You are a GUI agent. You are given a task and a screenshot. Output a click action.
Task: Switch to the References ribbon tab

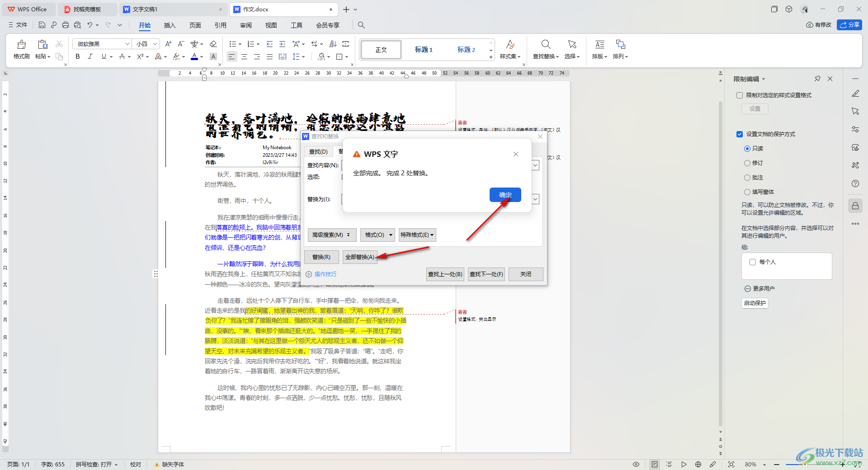[x=220, y=25]
